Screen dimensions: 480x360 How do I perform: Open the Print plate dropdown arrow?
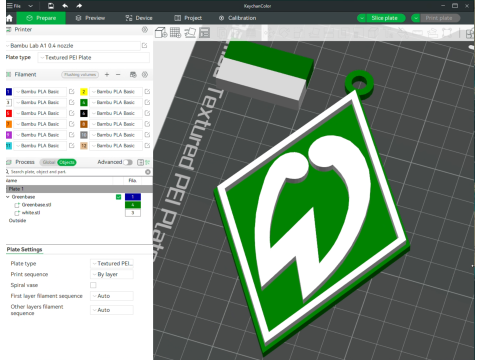point(415,18)
